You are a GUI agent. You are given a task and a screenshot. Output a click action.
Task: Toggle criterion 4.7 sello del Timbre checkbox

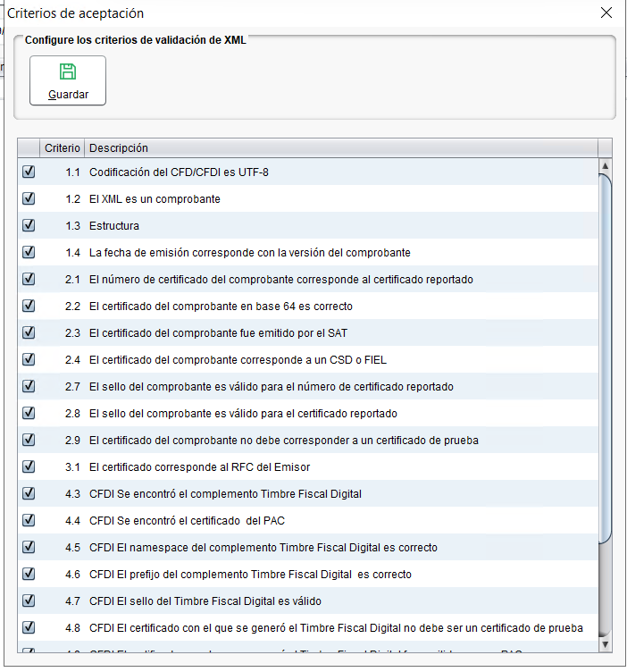(29, 601)
